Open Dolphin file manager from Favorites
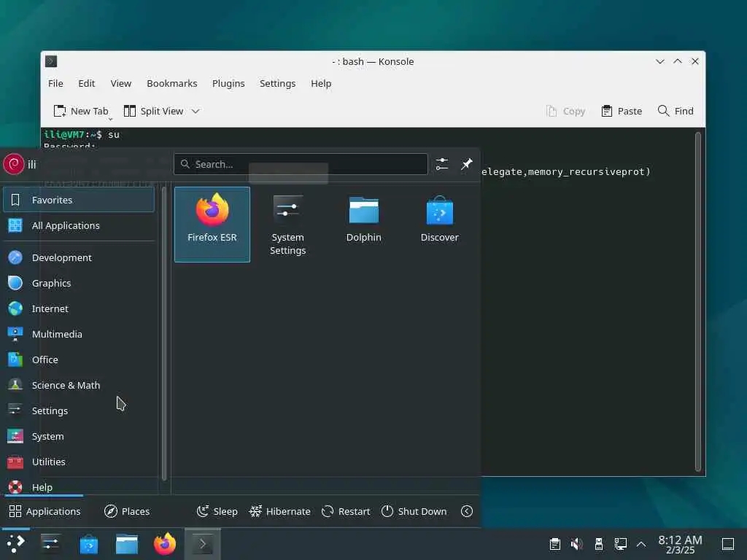 point(363,225)
